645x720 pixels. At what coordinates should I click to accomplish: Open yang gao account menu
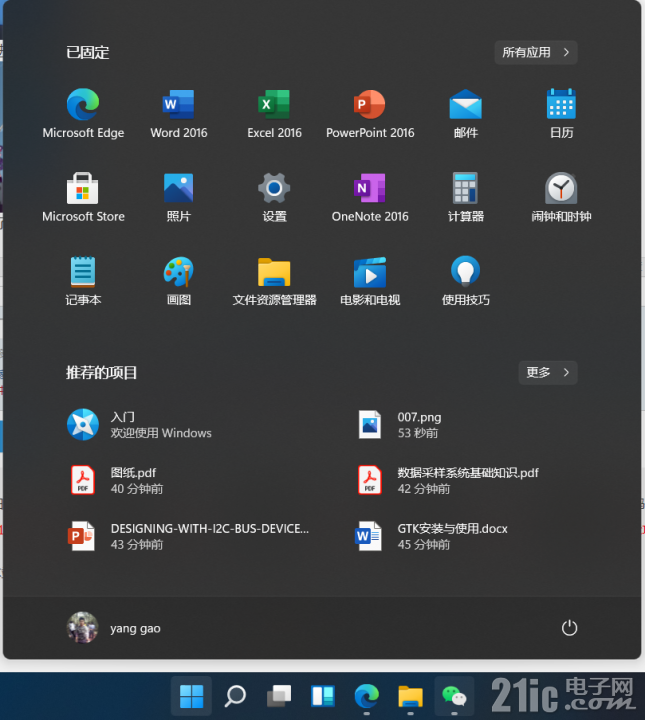pos(114,628)
